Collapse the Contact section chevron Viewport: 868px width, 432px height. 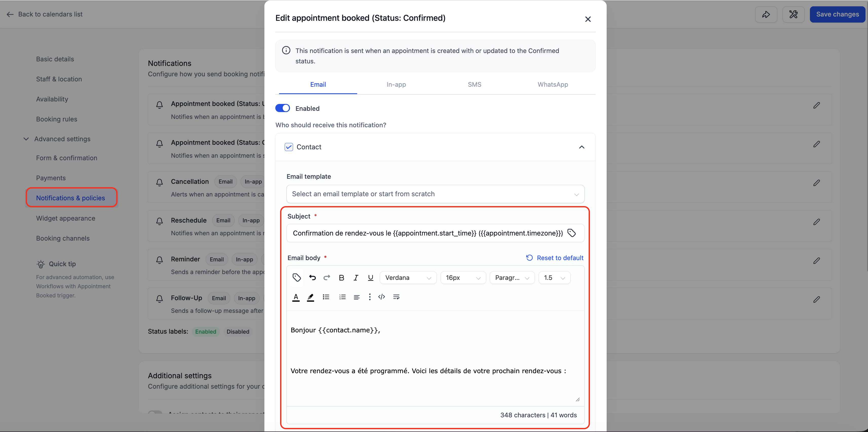point(582,147)
